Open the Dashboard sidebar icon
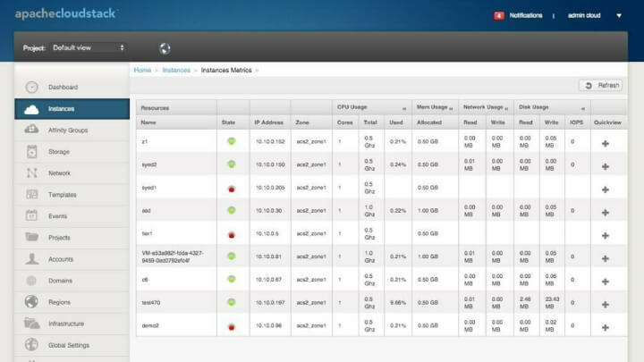Viewport: 644px width, 362px height. coord(31,87)
